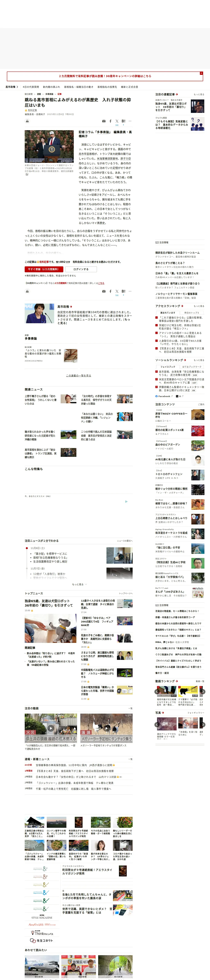
Task: Open robot dog top news photo
Action: pos(50,629)
